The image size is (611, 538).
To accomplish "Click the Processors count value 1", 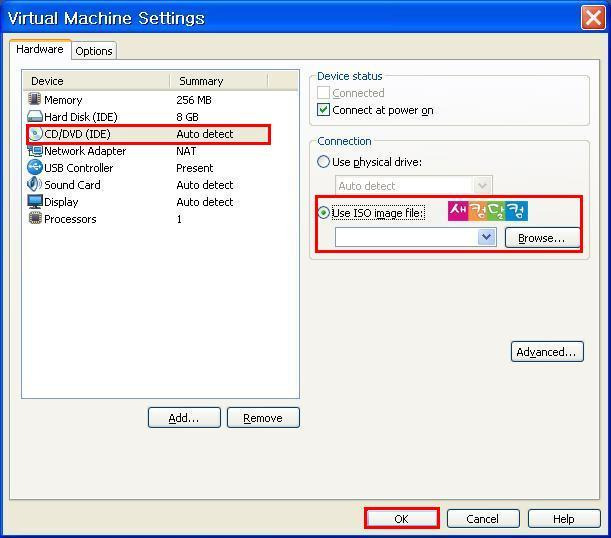I will [179, 219].
